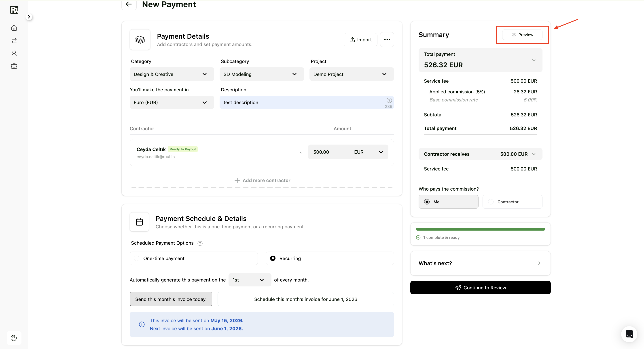Go back with the left arrow button
644x349 pixels.
pyautogui.click(x=129, y=4)
